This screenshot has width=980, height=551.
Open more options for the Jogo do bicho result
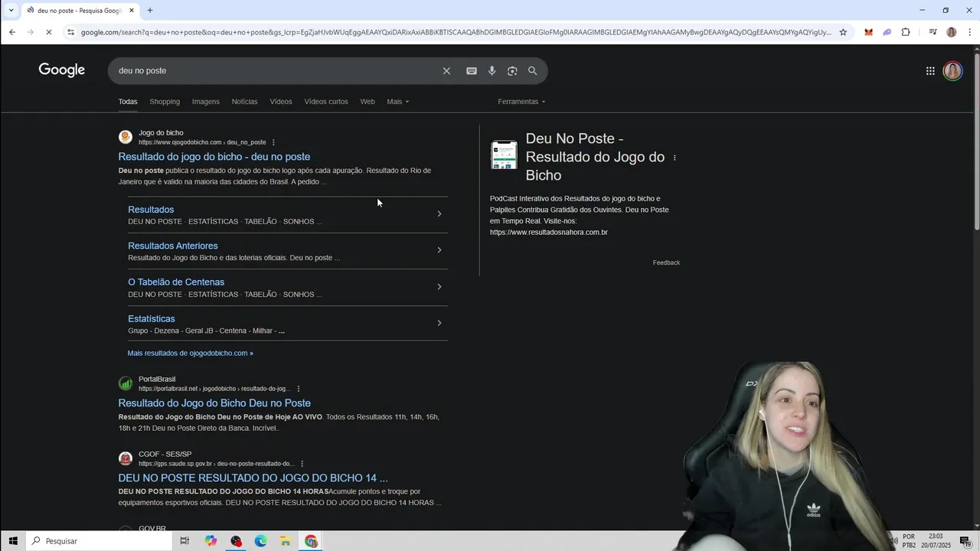pos(273,142)
